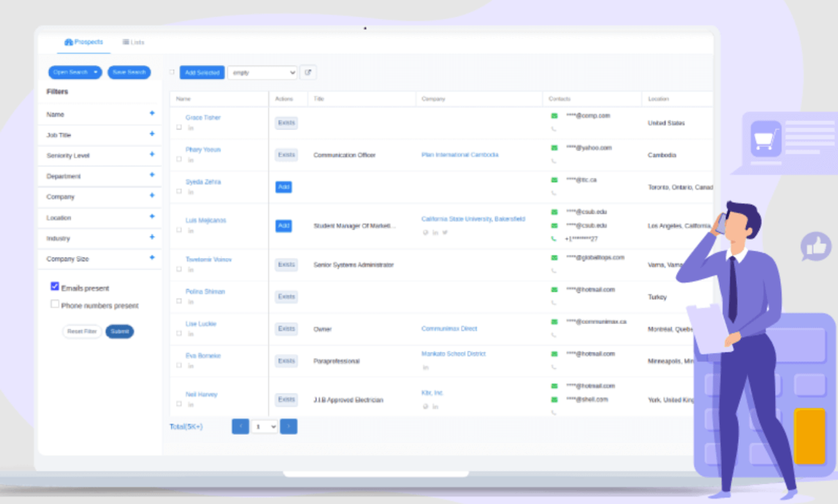Screen dimensions: 838x504
Task: Click email icon next to ****@shell.com
Action: point(554,399)
